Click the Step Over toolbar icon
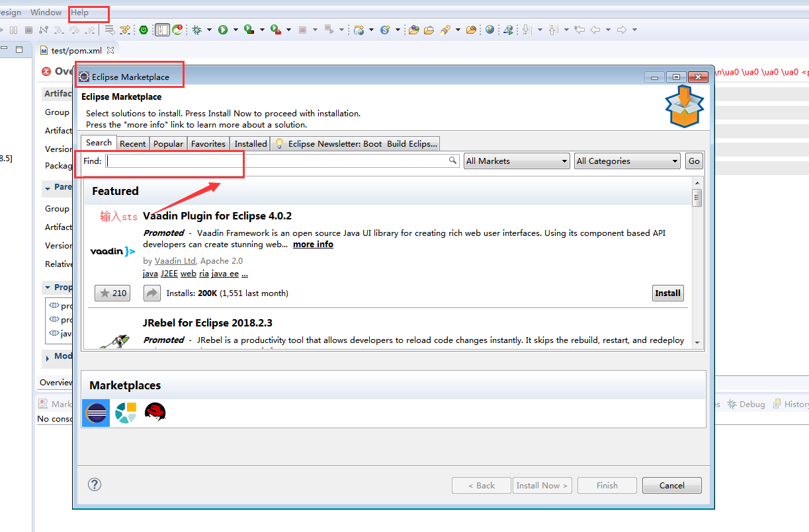The image size is (809, 532). (74, 30)
